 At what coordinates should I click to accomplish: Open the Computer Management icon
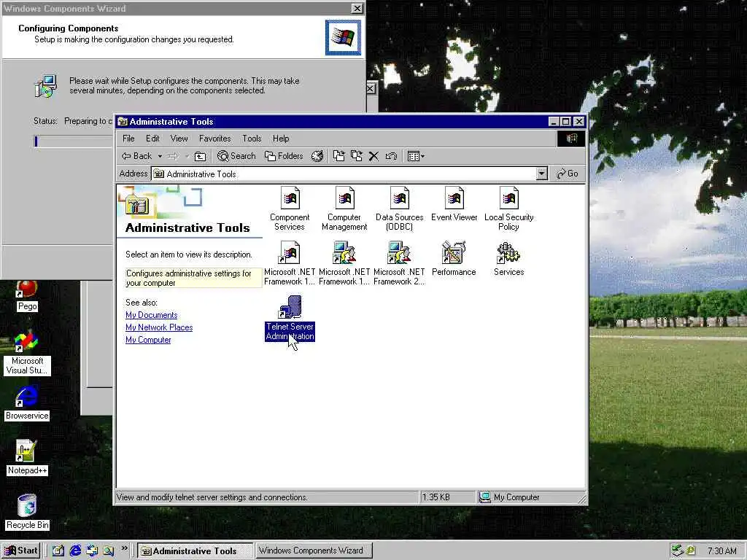click(x=344, y=209)
